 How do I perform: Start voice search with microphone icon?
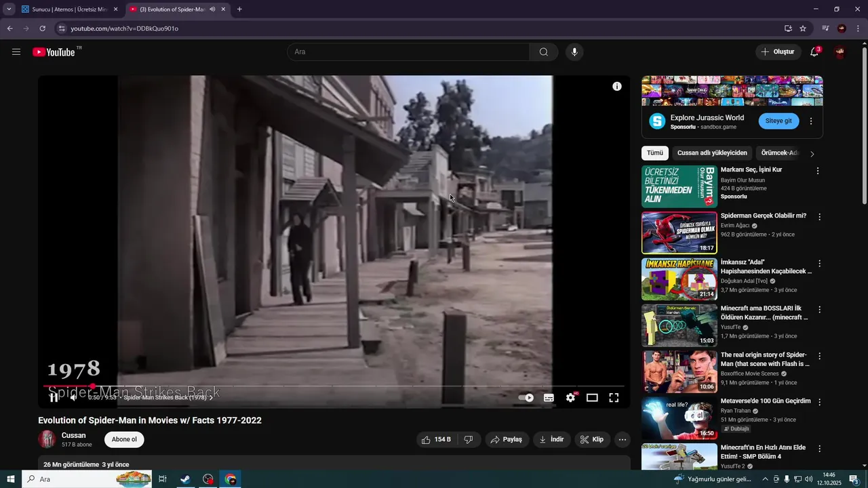[574, 52]
